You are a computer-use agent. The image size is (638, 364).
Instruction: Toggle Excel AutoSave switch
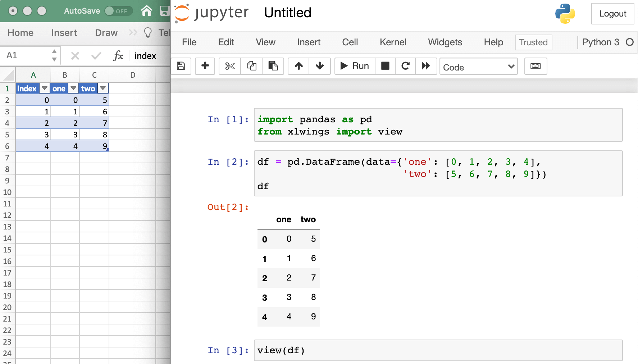point(118,11)
